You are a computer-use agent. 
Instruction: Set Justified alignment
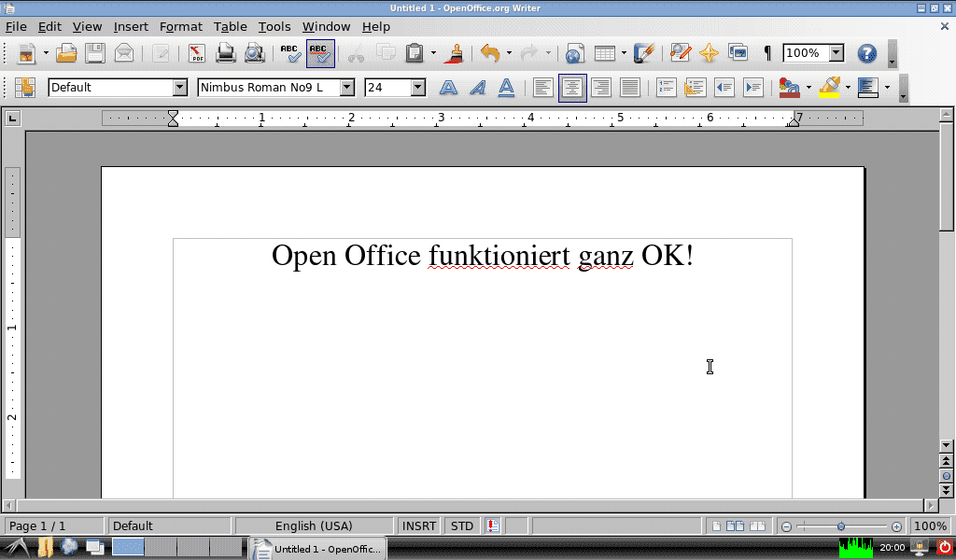[630, 88]
